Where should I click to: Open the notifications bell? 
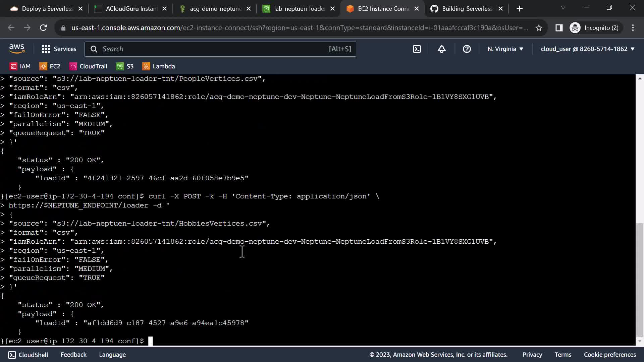[x=442, y=49]
